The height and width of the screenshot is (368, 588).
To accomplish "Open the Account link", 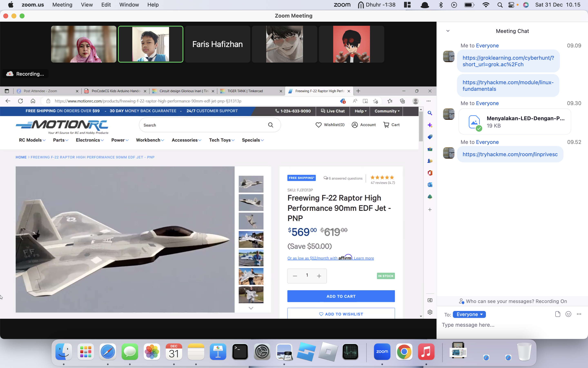I will click(363, 125).
